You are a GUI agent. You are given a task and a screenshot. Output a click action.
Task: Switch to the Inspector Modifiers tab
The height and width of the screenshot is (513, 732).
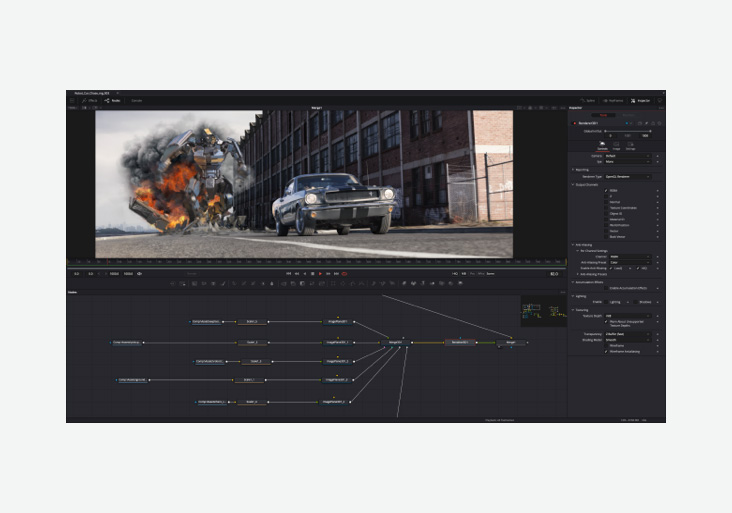coord(629,115)
